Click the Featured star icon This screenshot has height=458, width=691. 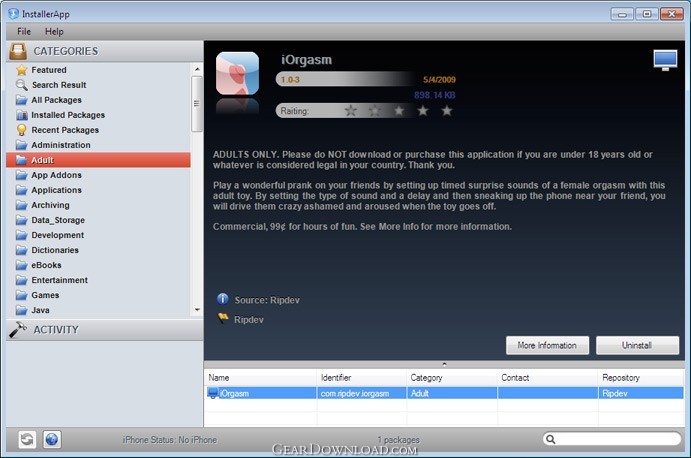(21, 70)
